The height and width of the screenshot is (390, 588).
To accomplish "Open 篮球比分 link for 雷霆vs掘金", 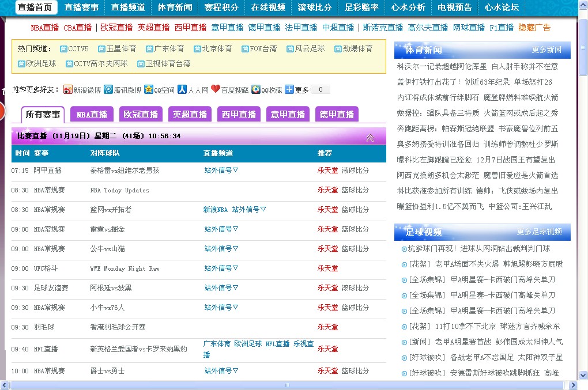I will pos(355,229).
